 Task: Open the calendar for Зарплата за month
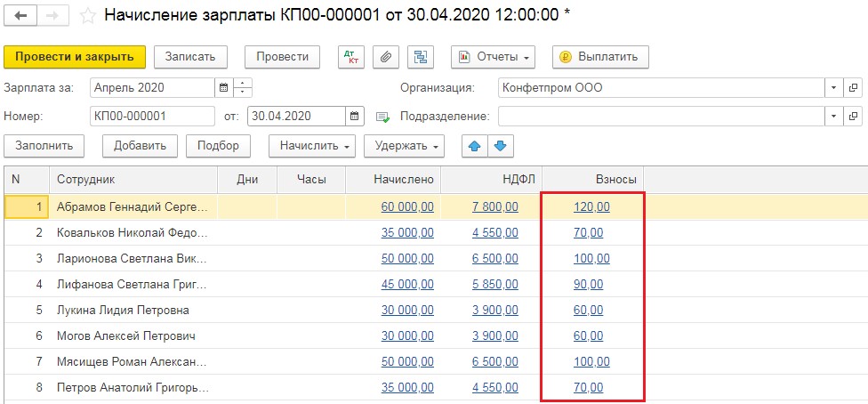point(223,88)
